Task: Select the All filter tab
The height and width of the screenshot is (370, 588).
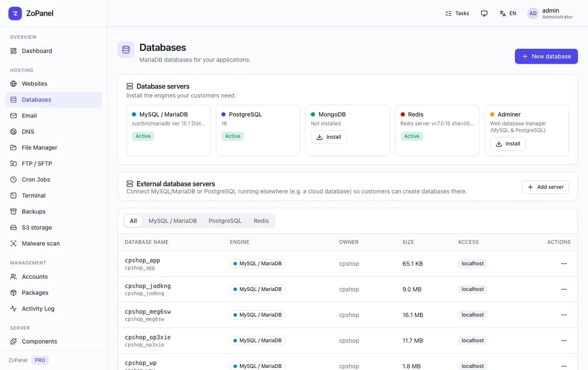Action: pyautogui.click(x=134, y=221)
